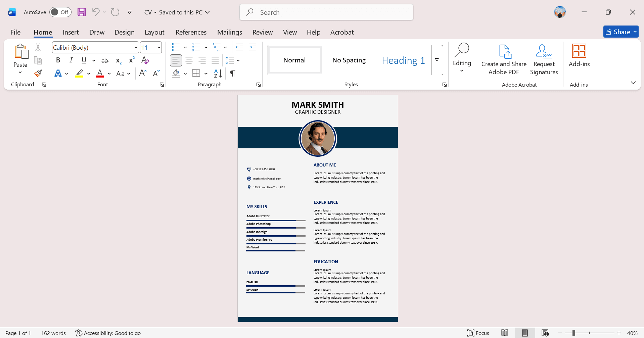The image size is (644, 338).
Task: Click the Save floppy disk icon
Action: coord(82,12)
